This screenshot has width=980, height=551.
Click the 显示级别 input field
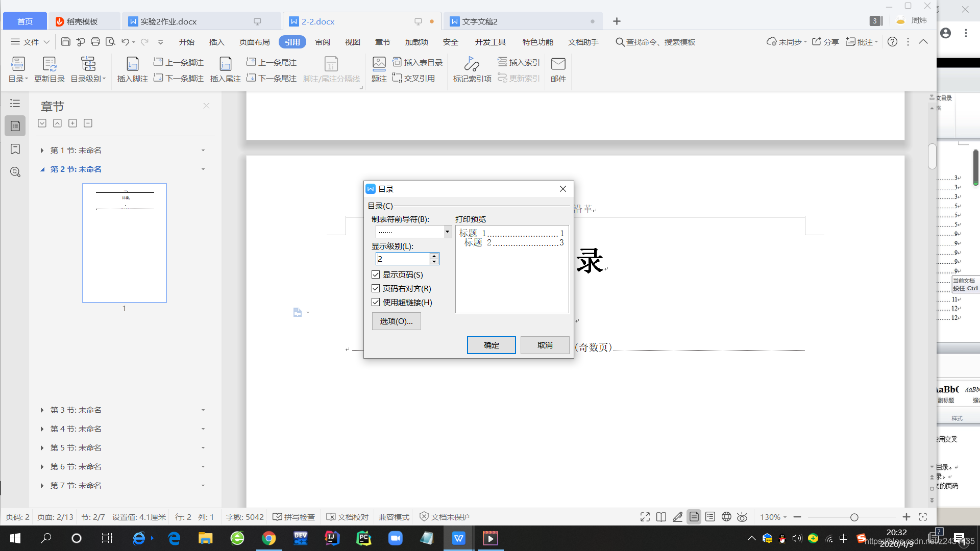tap(403, 259)
